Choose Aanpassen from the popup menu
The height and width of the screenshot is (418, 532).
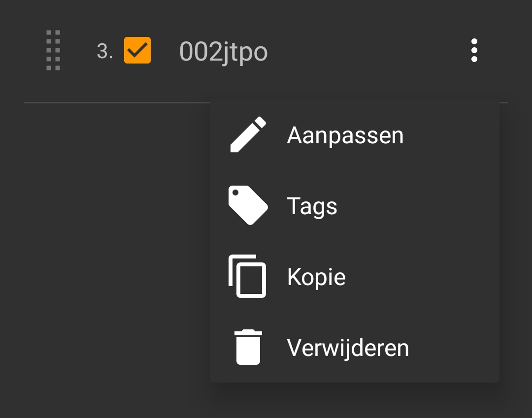click(x=355, y=135)
